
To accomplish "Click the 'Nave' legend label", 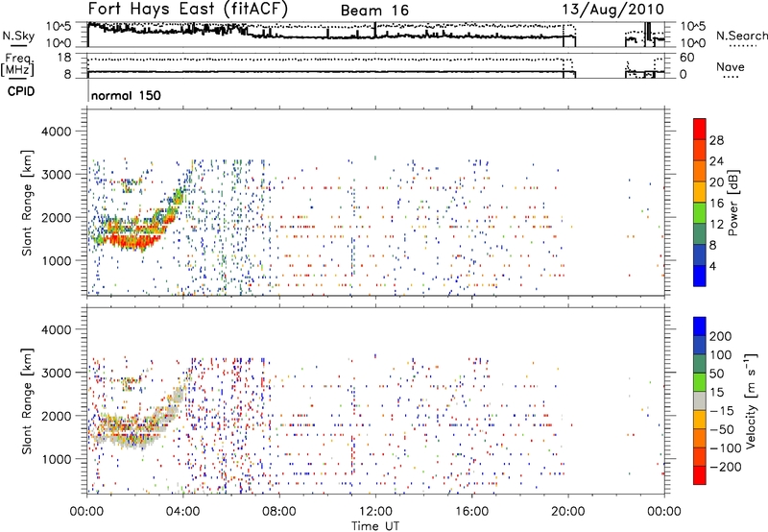I will click(x=731, y=66).
